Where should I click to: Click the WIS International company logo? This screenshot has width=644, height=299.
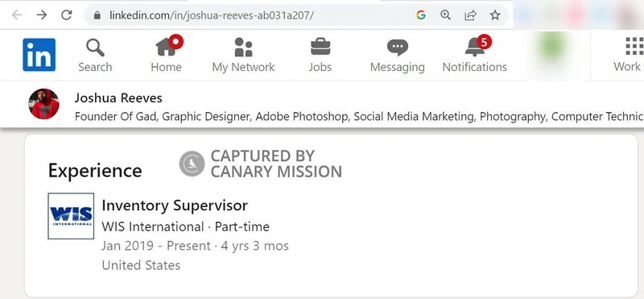(71, 216)
